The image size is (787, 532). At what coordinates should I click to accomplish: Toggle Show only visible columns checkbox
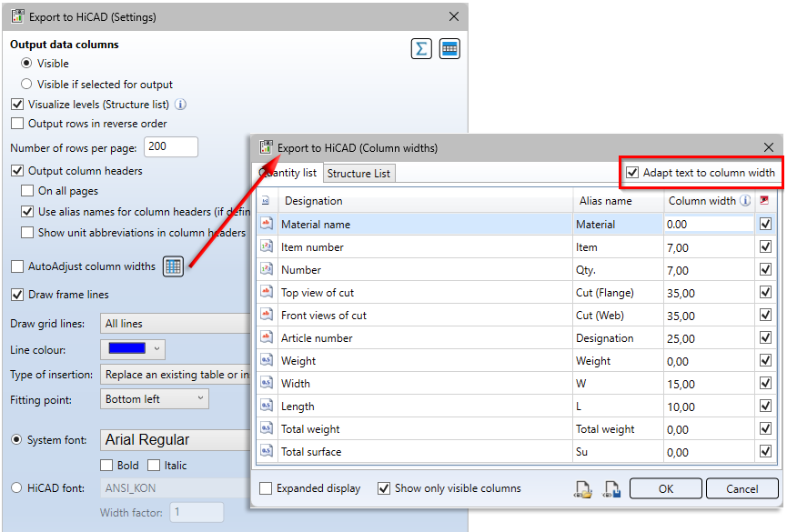click(x=384, y=488)
